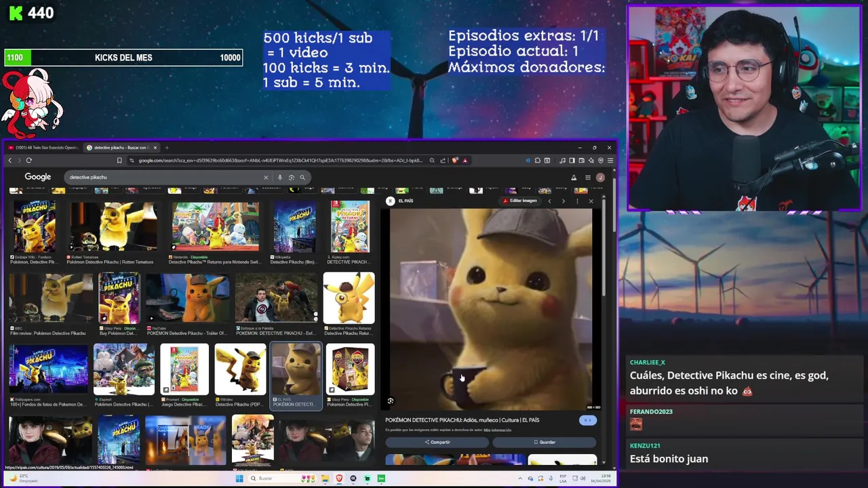Reload the Google search page
Image resolution: width=868 pixels, height=488 pixels.
click(28, 160)
